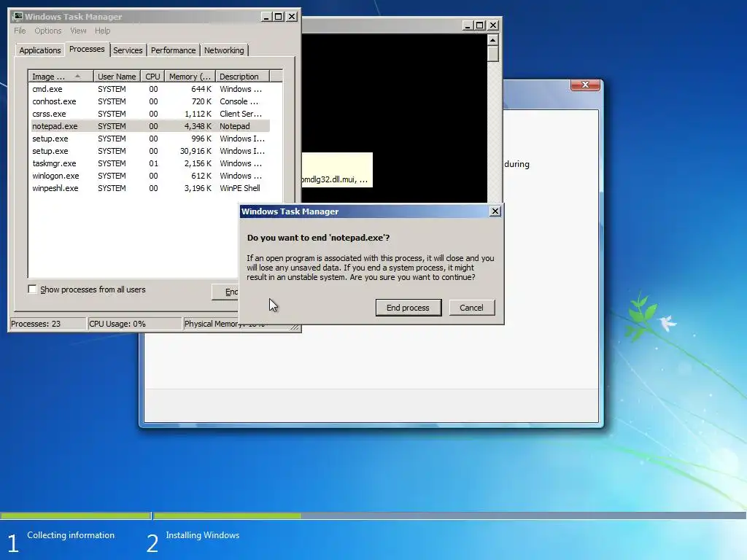Select setup.exe using 30,916 K memory
This screenshot has height=560, width=747.
[150, 151]
